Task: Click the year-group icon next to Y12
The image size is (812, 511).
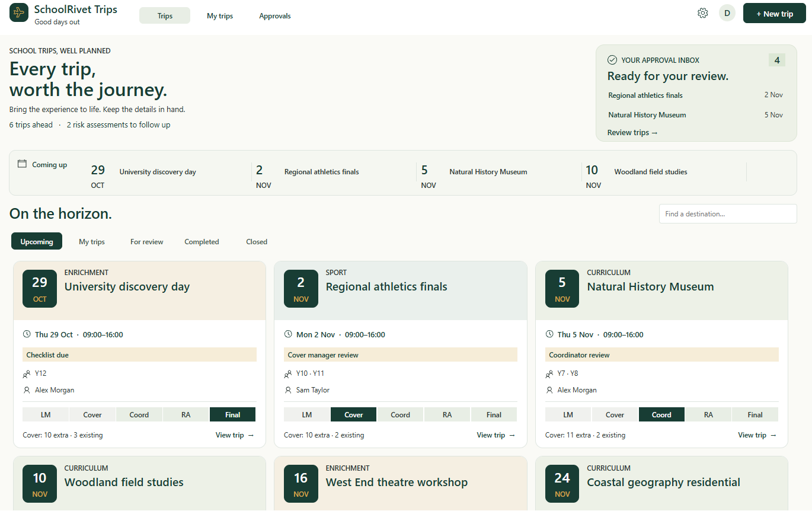Action: tap(27, 374)
